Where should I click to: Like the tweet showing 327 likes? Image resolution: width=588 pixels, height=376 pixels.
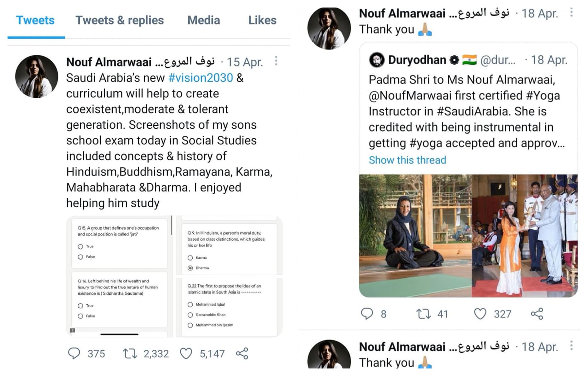[x=480, y=314]
